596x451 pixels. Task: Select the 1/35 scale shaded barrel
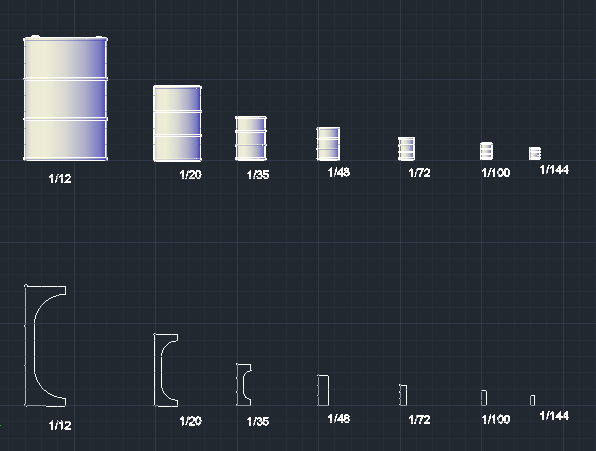click(251, 138)
